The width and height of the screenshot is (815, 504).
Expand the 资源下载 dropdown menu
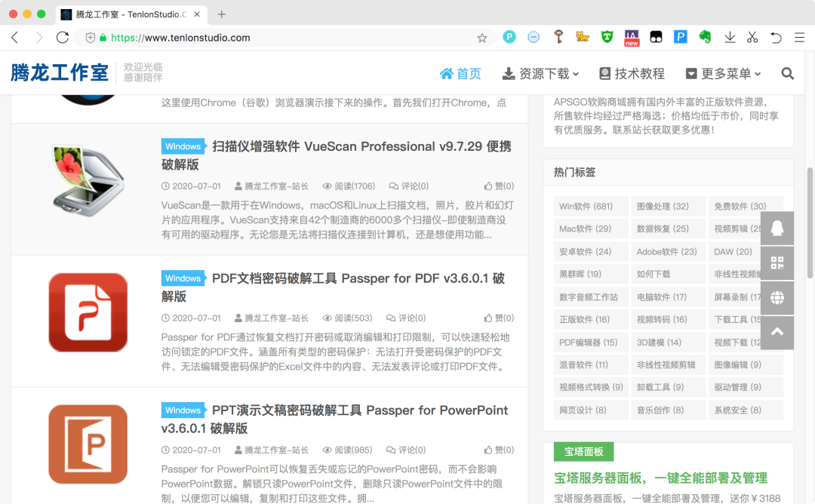click(540, 74)
